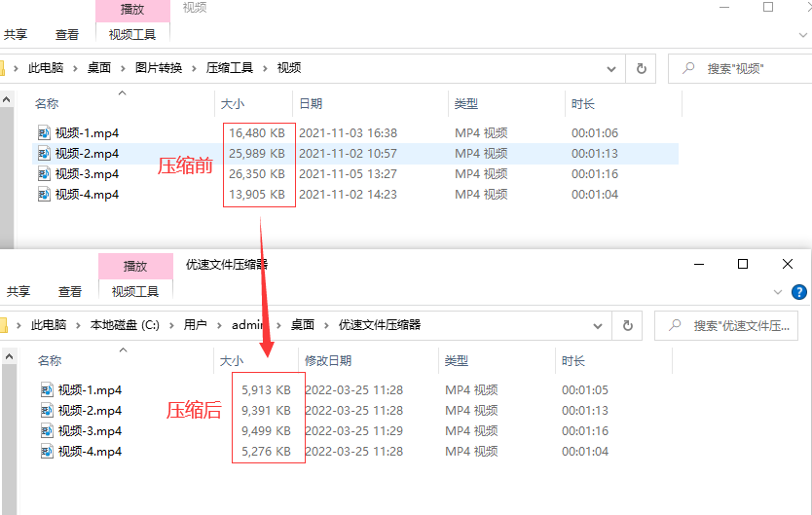
Task: Select file name 视频-1.mp4 in bottom window
Action: coord(91,389)
